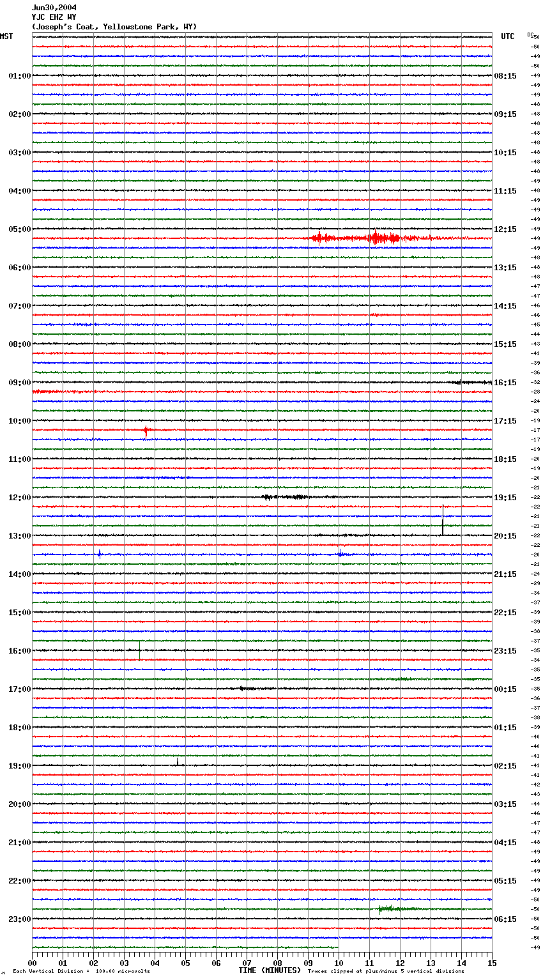Click the 16:15 UTC time label
The height and width of the screenshot is (980, 543).
(505, 383)
